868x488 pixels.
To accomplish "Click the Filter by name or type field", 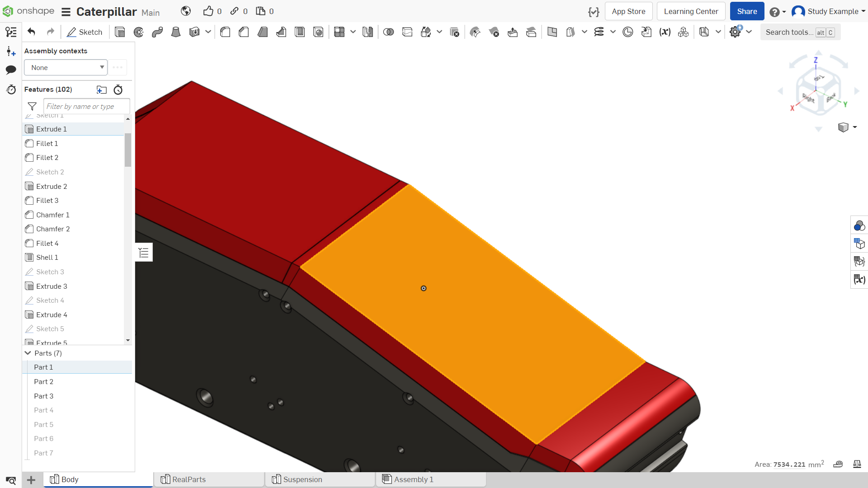I will click(87, 106).
